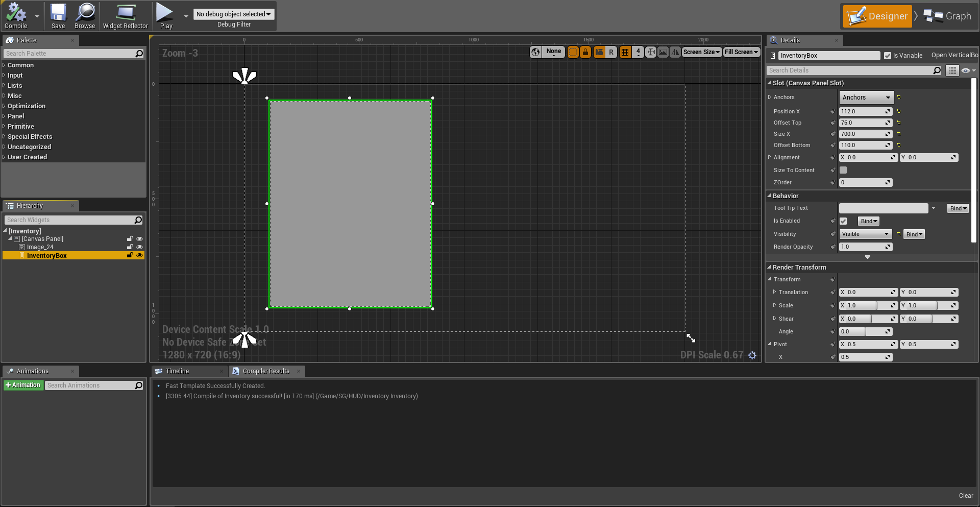Click the add Animation button
The image size is (980, 507).
coord(23,385)
